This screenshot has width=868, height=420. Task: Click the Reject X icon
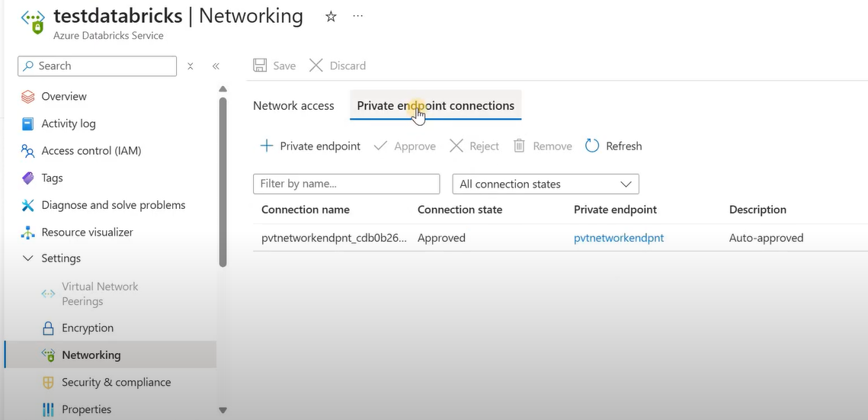456,146
